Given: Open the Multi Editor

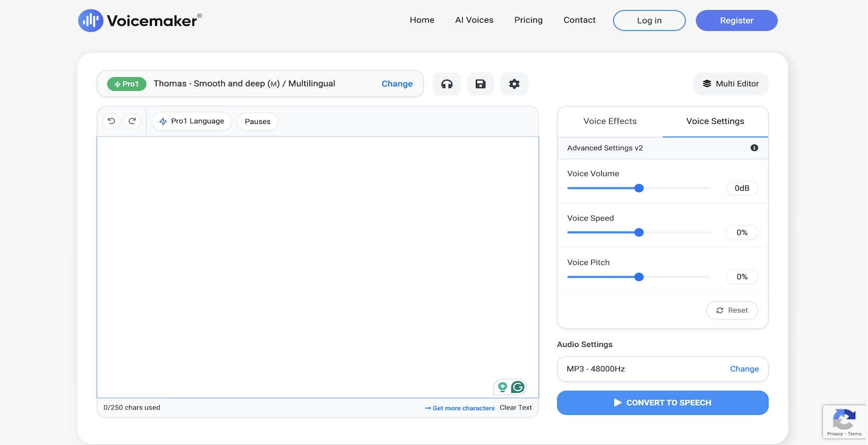Looking at the screenshot, I should click(x=730, y=84).
